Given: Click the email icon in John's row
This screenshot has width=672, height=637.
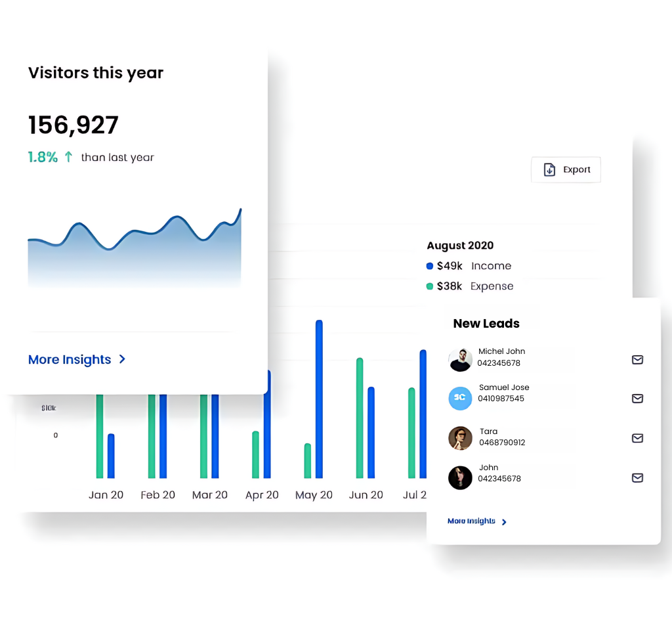Looking at the screenshot, I should pyautogui.click(x=637, y=478).
